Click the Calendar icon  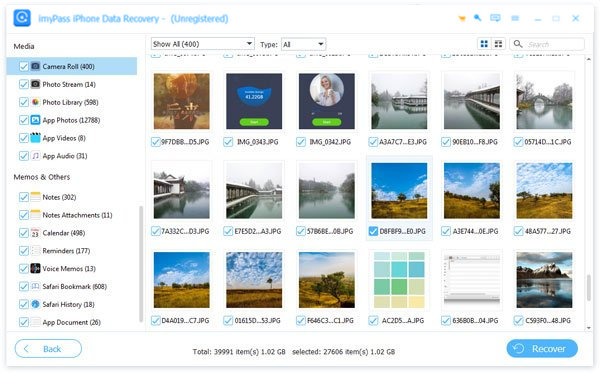(35, 233)
